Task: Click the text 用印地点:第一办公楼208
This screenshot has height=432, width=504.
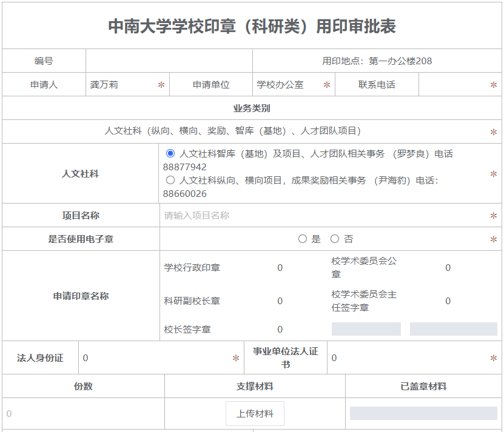Action: click(377, 61)
